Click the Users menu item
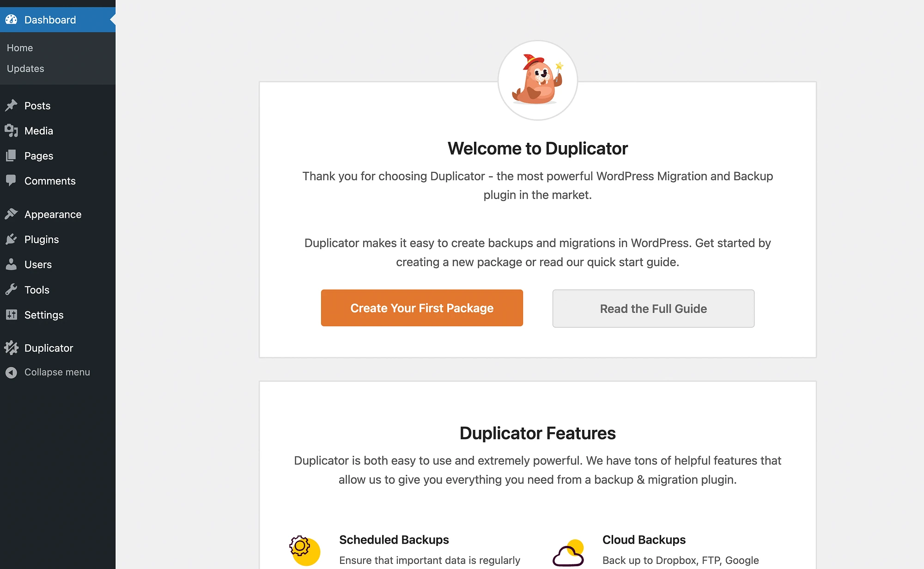 tap(37, 265)
